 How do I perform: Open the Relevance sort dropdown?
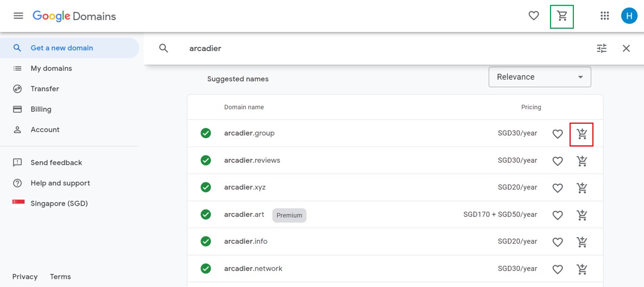pyautogui.click(x=540, y=77)
